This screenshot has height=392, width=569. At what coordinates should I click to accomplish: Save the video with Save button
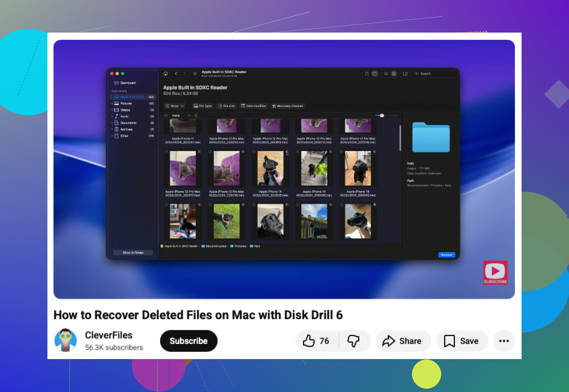click(x=462, y=341)
